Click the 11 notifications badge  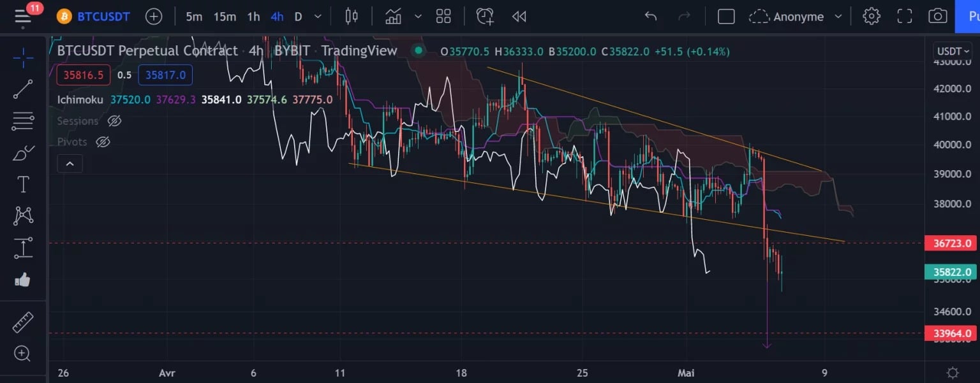point(34,8)
